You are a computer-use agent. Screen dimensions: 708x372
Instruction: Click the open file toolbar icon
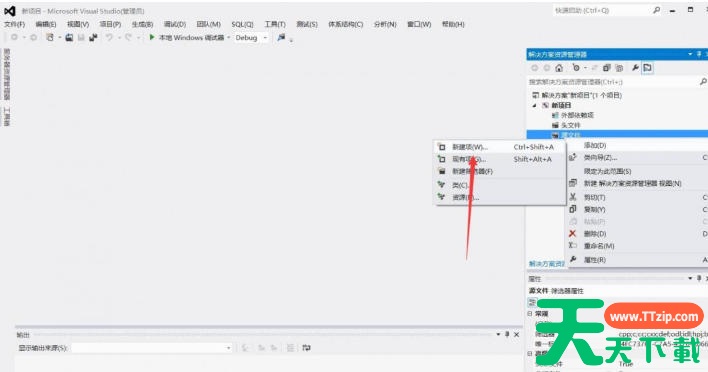point(69,37)
